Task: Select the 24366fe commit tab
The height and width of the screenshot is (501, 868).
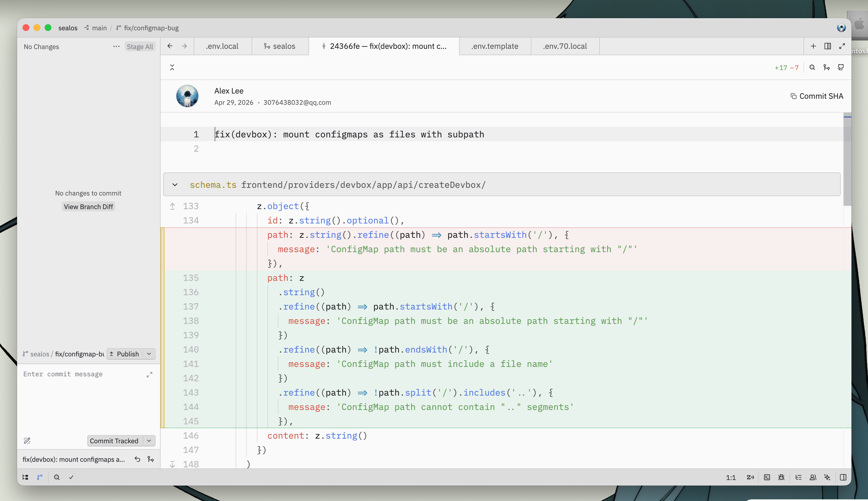Action: coord(384,46)
